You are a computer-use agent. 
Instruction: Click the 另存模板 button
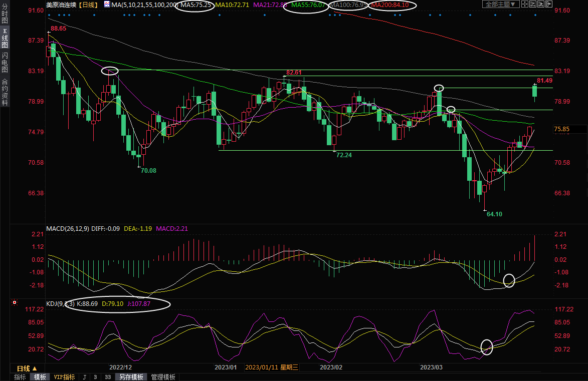(x=131, y=377)
